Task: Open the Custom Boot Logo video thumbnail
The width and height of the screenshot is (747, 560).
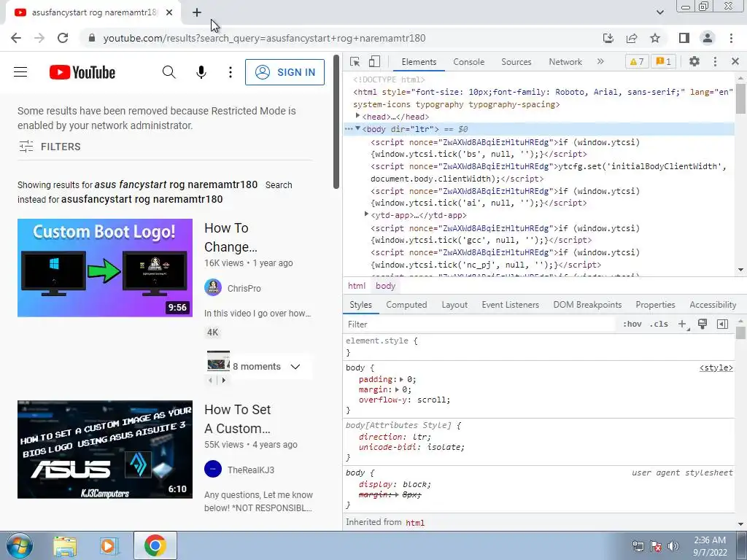Action: pyautogui.click(x=105, y=268)
